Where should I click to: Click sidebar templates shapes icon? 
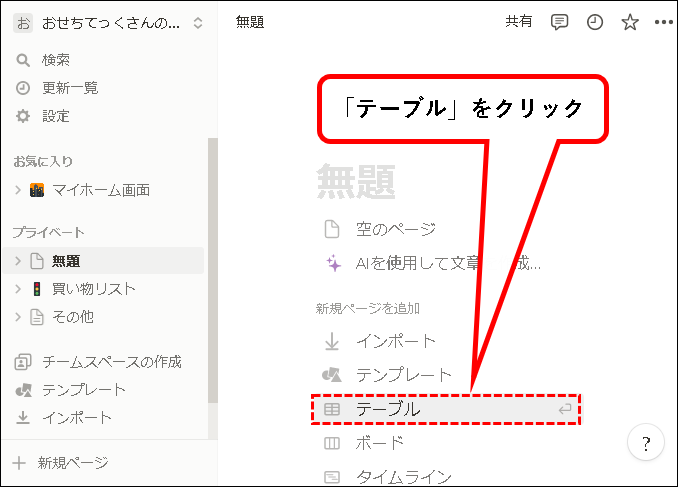click(x=24, y=390)
